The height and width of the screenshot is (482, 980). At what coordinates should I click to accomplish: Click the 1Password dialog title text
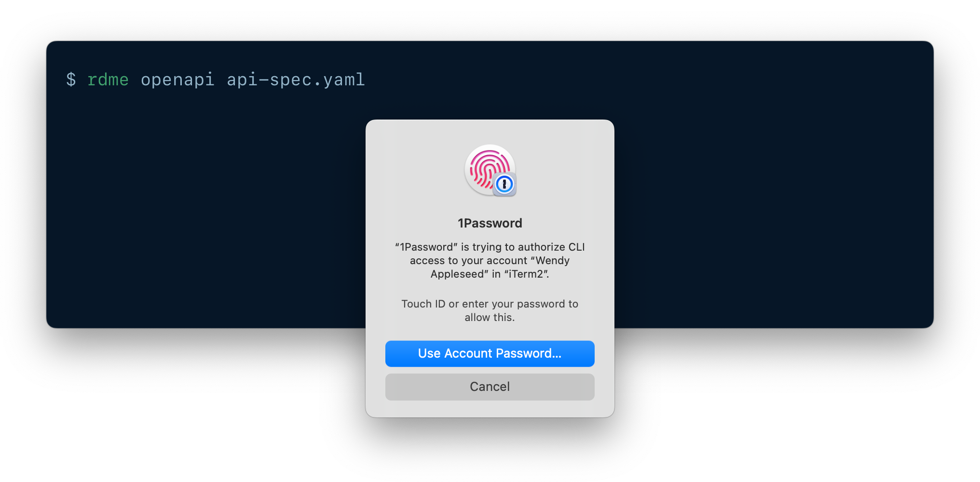click(x=490, y=223)
